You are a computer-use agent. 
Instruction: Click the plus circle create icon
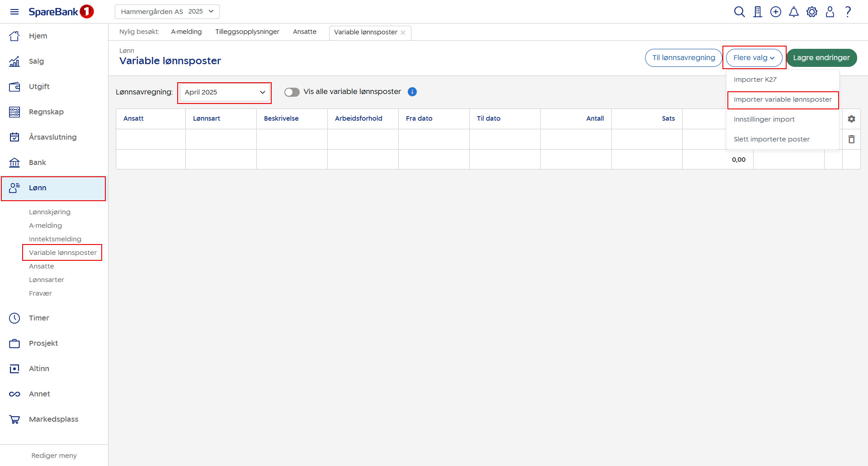click(776, 12)
